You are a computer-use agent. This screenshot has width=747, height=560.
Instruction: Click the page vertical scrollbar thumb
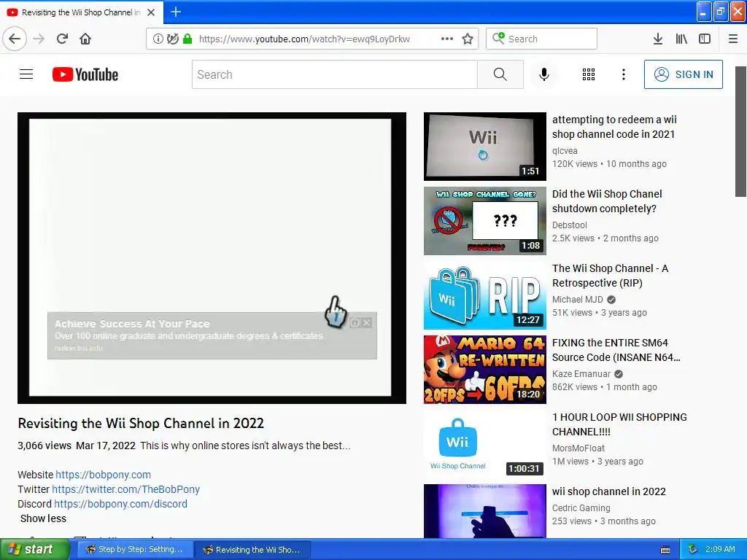pyautogui.click(x=740, y=131)
